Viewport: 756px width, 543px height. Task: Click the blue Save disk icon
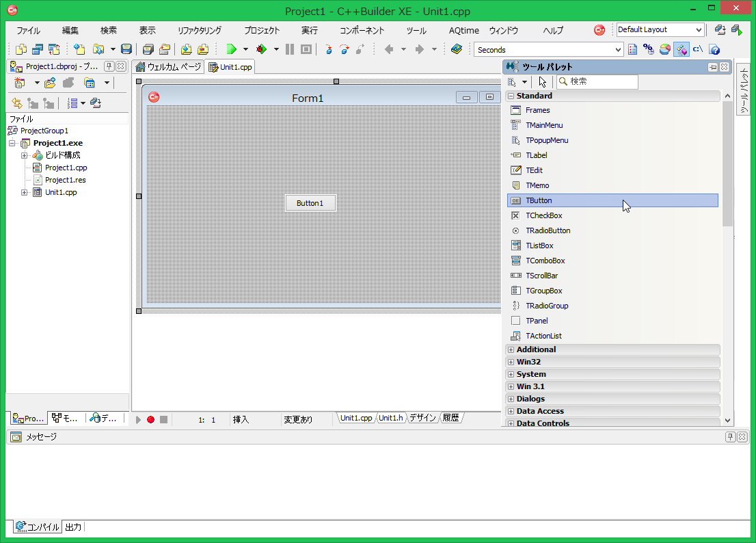tap(126, 49)
